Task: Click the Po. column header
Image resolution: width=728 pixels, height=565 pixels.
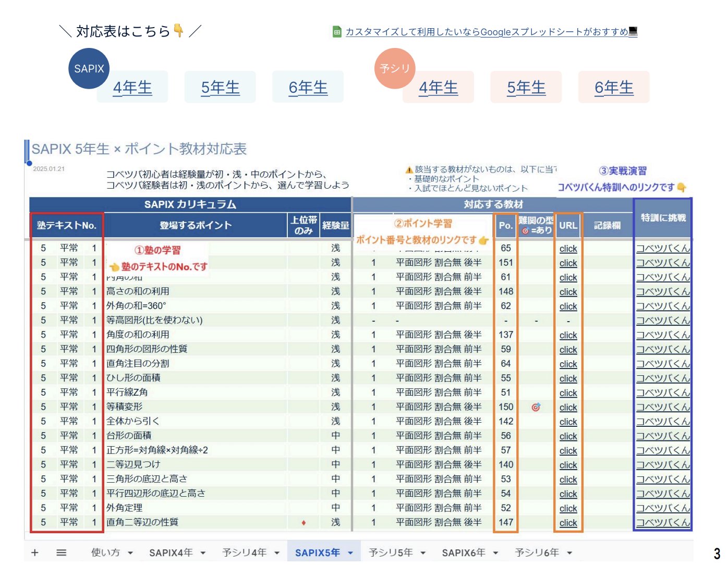Action: pos(506,226)
